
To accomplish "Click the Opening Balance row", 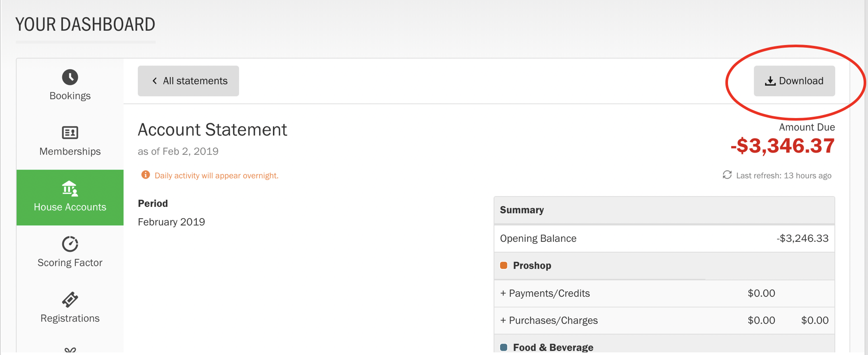I will click(664, 239).
